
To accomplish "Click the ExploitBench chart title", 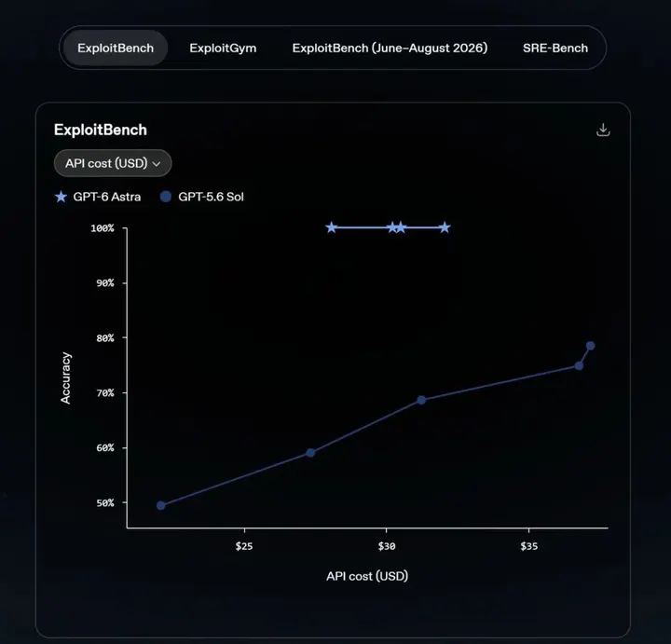I will (x=101, y=130).
